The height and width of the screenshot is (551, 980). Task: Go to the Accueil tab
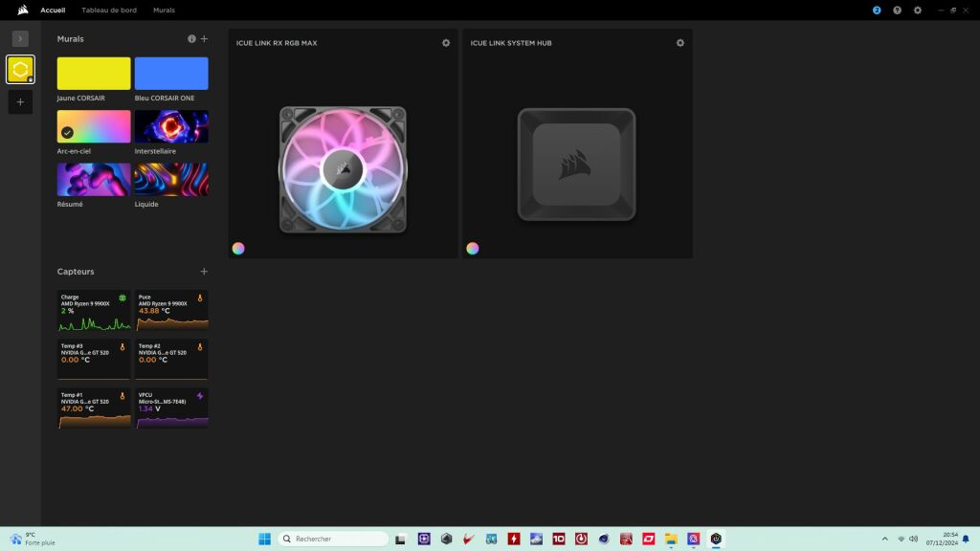pyautogui.click(x=53, y=10)
